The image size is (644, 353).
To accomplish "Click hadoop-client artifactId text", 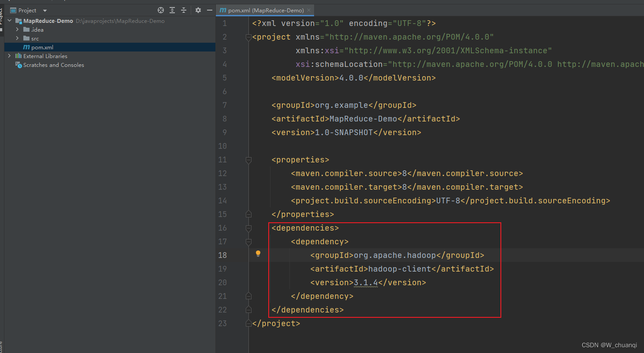I will coord(400,269).
